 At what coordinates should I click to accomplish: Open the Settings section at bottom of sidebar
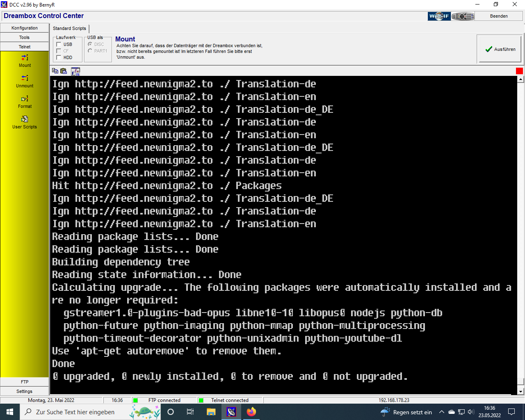pos(25,391)
